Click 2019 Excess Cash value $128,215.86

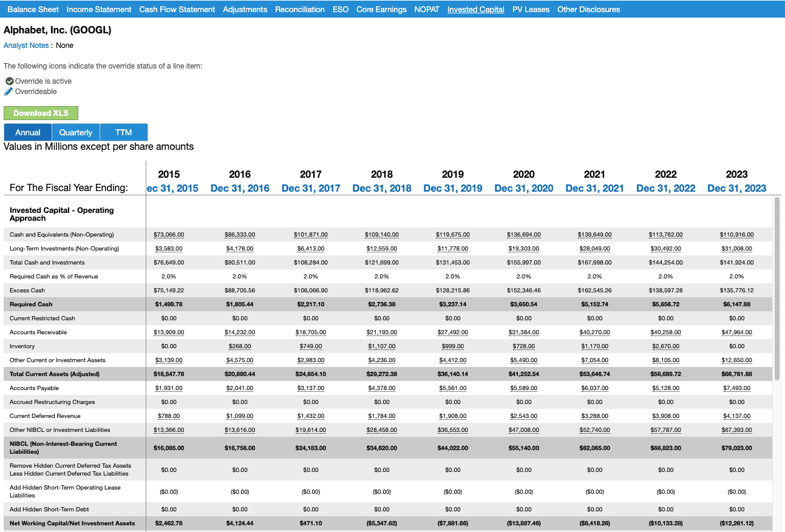[x=453, y=291]
